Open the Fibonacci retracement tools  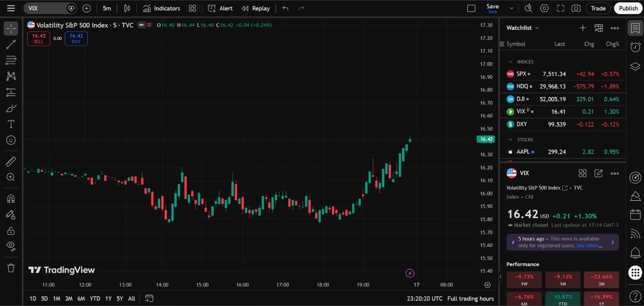point(11,60)
